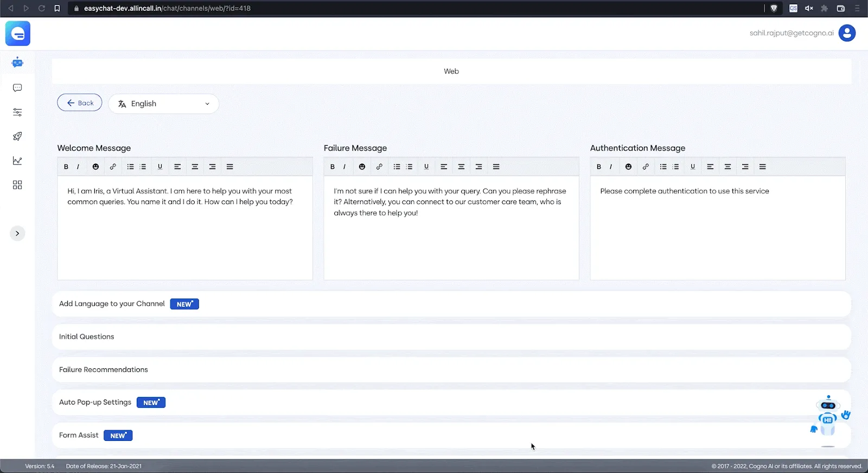The width and height of the screenshot is (868, 473).
Task: Insert emoji in Welcome Message editor
Action: coord(95,167)
